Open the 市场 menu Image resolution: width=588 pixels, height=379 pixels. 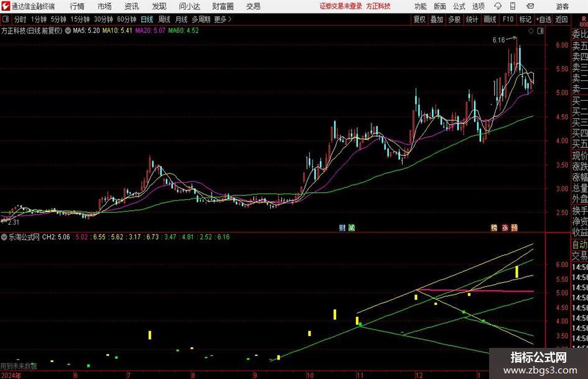point(105,6)
